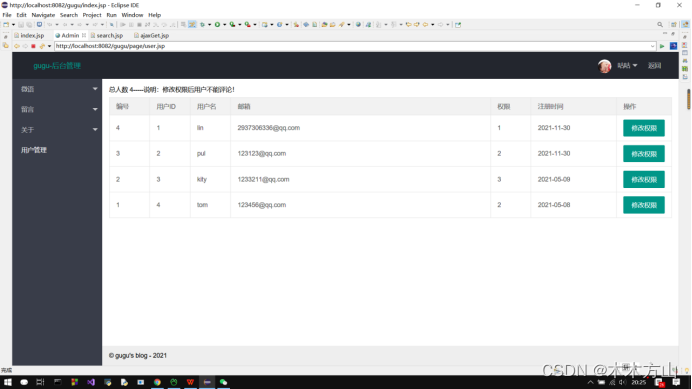Click the Visual Studio taskbar icon
This screenshot has height=389, width=692.
point(91,382)
